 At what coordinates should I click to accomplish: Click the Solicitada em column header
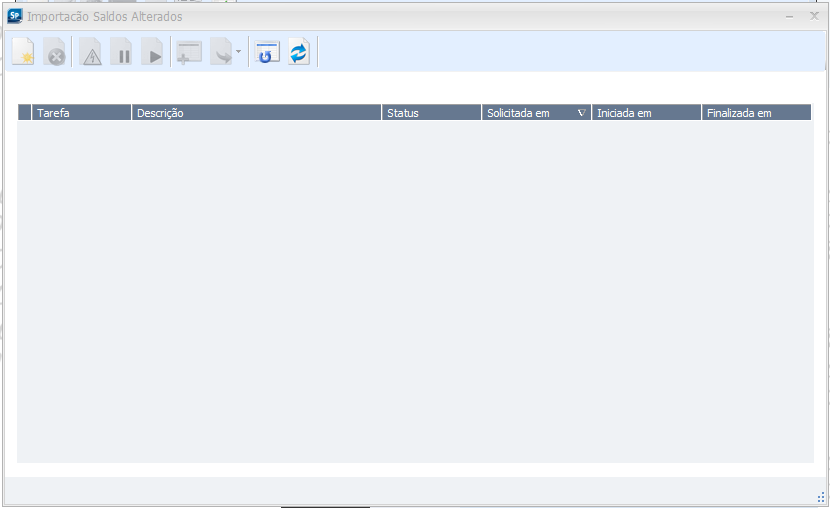pos(536,112)
